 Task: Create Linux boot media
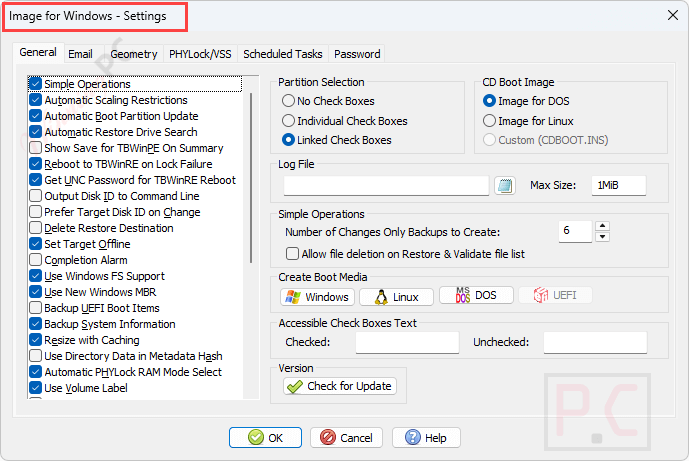396,297
